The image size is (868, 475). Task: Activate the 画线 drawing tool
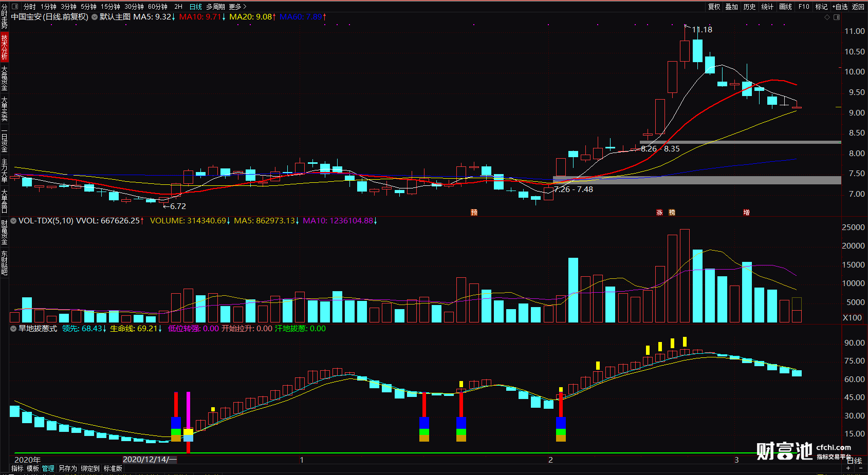tap(785, 7)
